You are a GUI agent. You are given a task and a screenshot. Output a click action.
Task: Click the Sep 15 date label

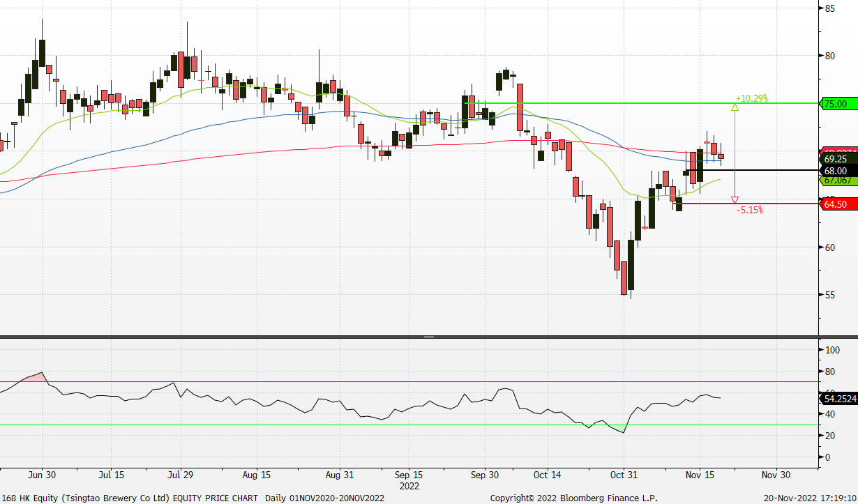tap(408, 475)
